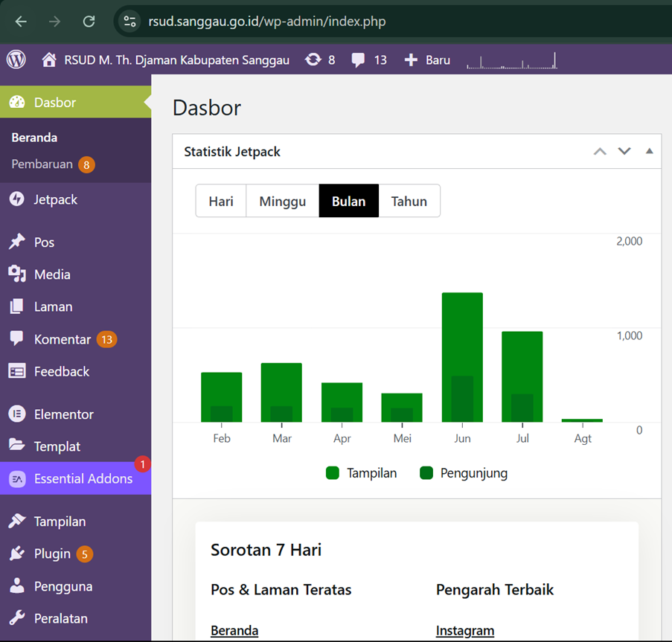This screenshot has width=672, height=642.
Task: Toggle Pengunjung legend series
Action: click(426, 473)
